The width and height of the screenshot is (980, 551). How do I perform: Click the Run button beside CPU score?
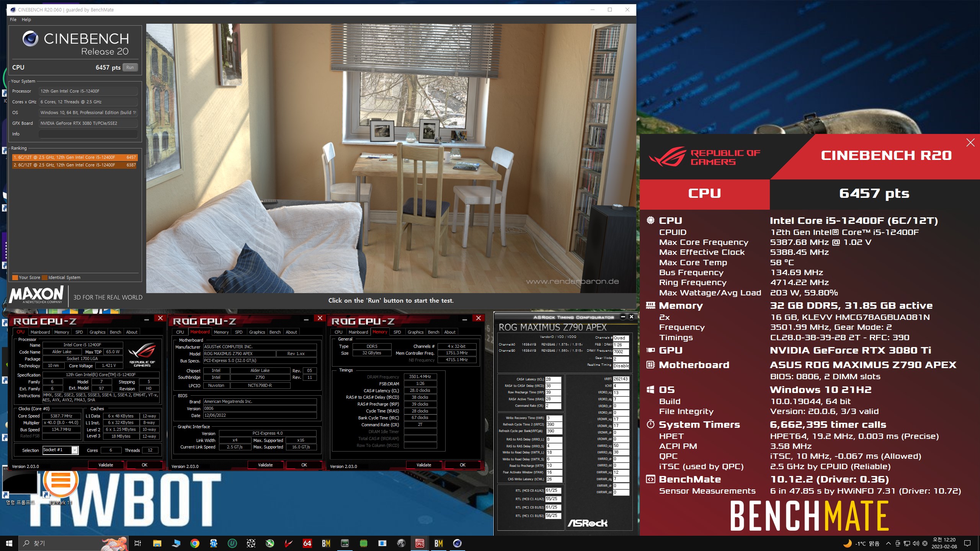130,67
